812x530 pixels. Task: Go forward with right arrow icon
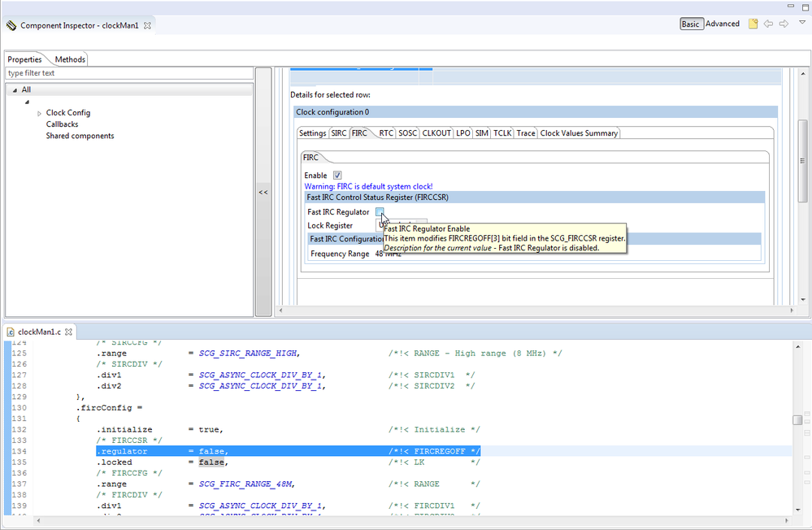point(784,24)
